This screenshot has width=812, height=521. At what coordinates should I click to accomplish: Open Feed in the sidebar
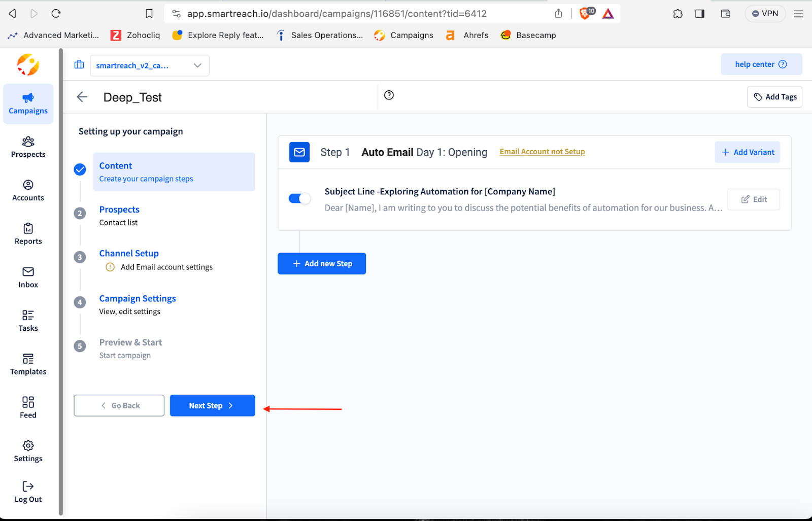click(28, 408)
